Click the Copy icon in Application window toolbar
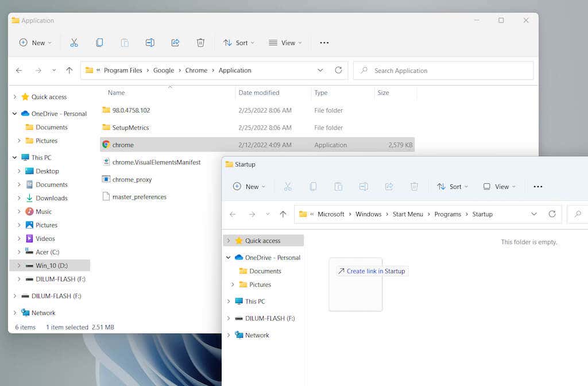588x386 pixels. point(99,43)
